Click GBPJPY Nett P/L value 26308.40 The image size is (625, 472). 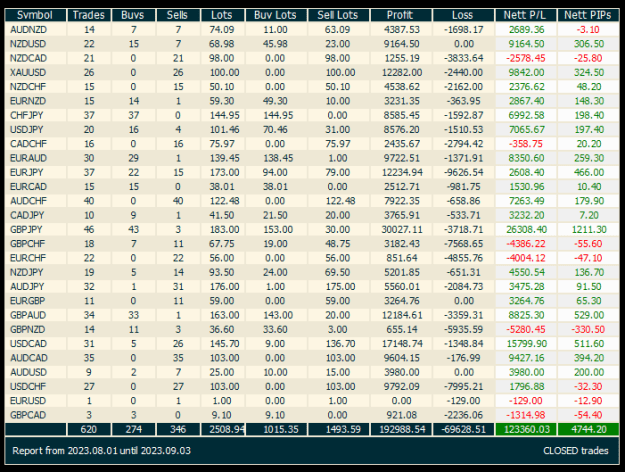tap(526, 230)
